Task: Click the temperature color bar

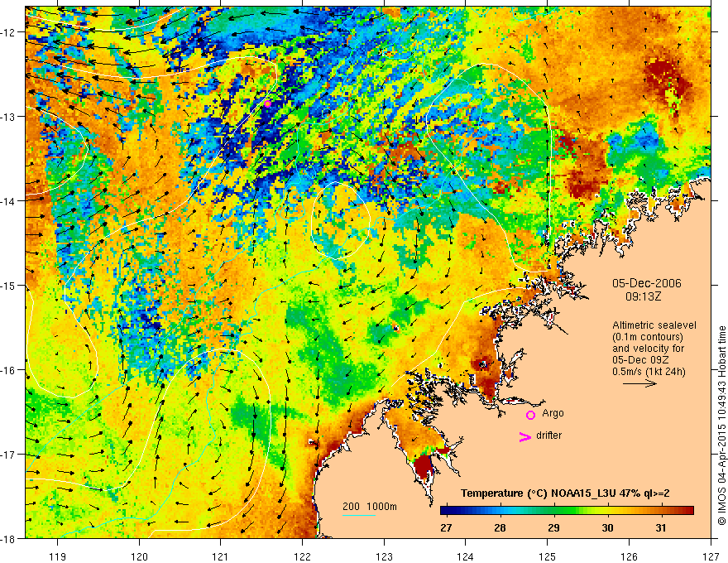Action: pos(567,511)
